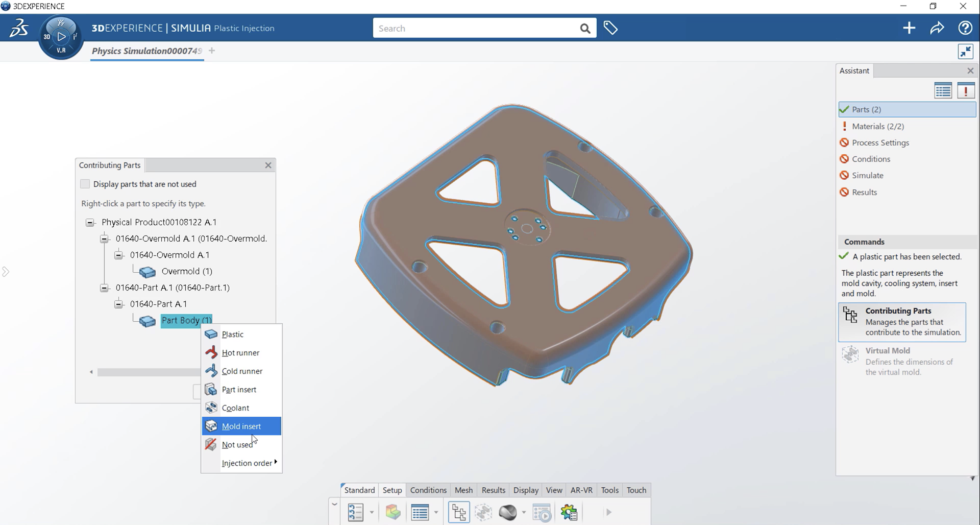980x525 pixels.
Task: Collapse 01640-Part A.1 (01640-Part.1) node
Action: pos(104,288)
